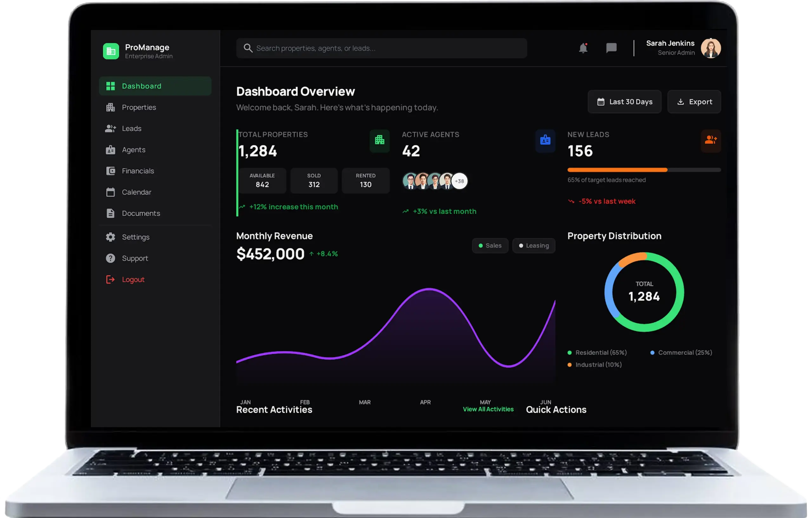Go to Properties in the sidebar
Viewport: 812px width, 518px height.
tap(139, 107)
